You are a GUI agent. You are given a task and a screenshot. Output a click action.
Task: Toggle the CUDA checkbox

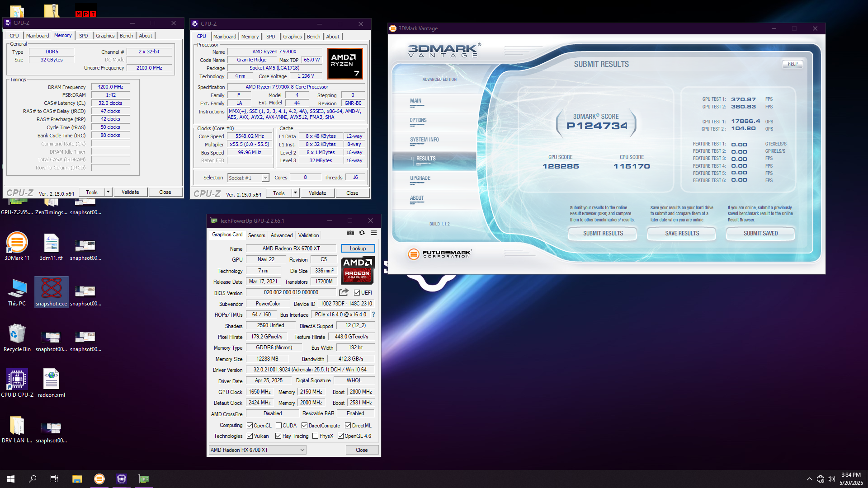(279, 426)
